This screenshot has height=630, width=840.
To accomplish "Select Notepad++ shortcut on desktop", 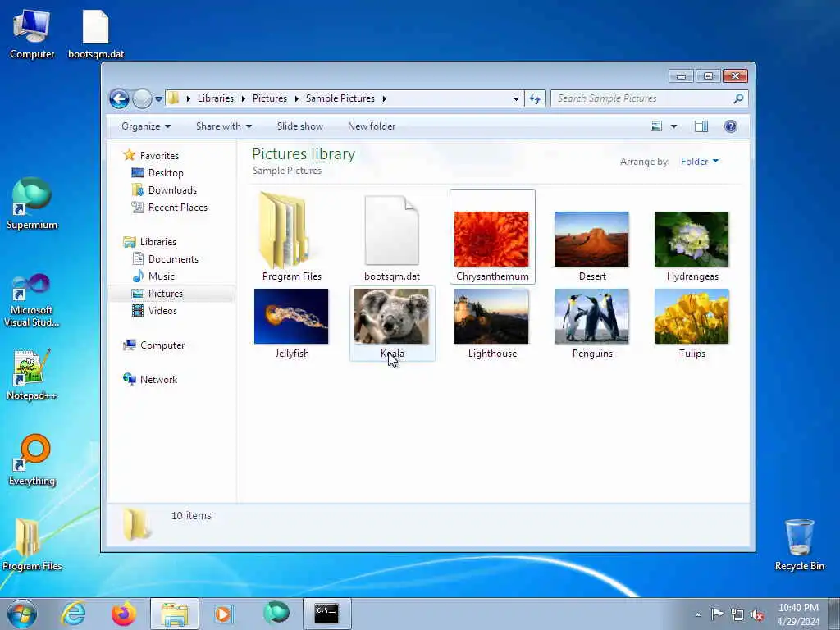I will click(32, 375).
